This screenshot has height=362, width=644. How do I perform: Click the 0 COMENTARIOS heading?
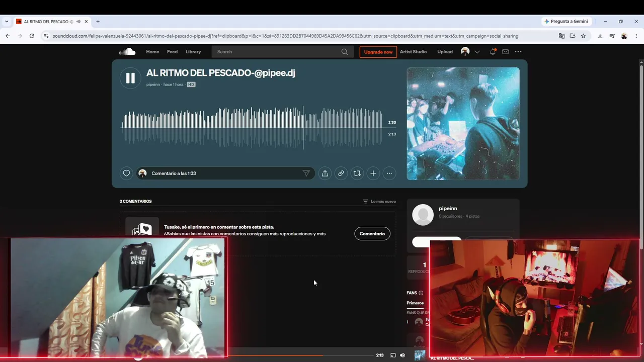coord(135,202)
